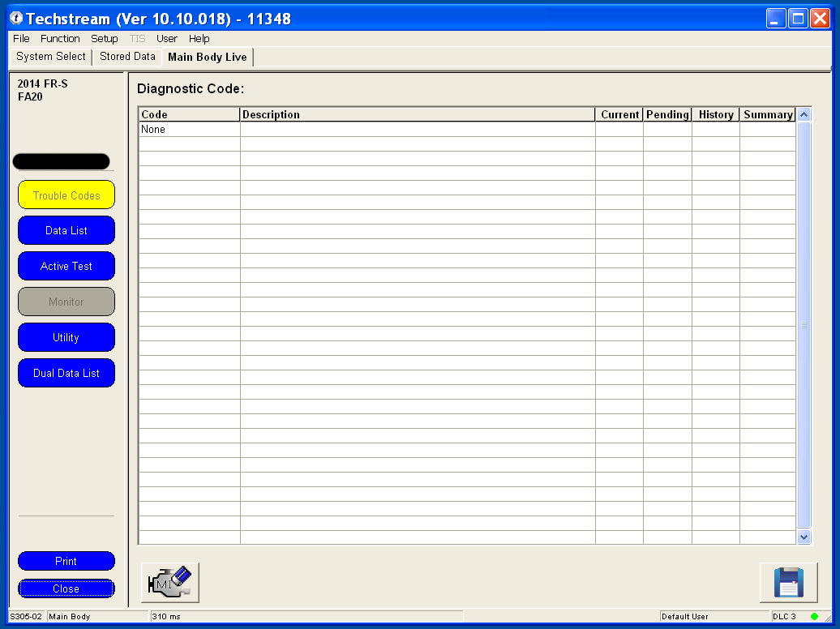Screen dimensions: 840x629
Task: Start the Active Test function
Action: point(66,267)
